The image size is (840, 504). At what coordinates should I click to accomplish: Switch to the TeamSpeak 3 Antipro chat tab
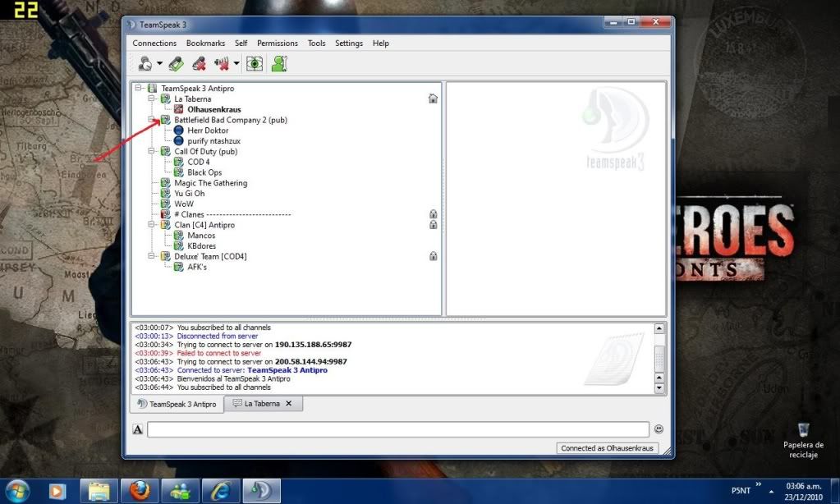[x=177, y=404]
